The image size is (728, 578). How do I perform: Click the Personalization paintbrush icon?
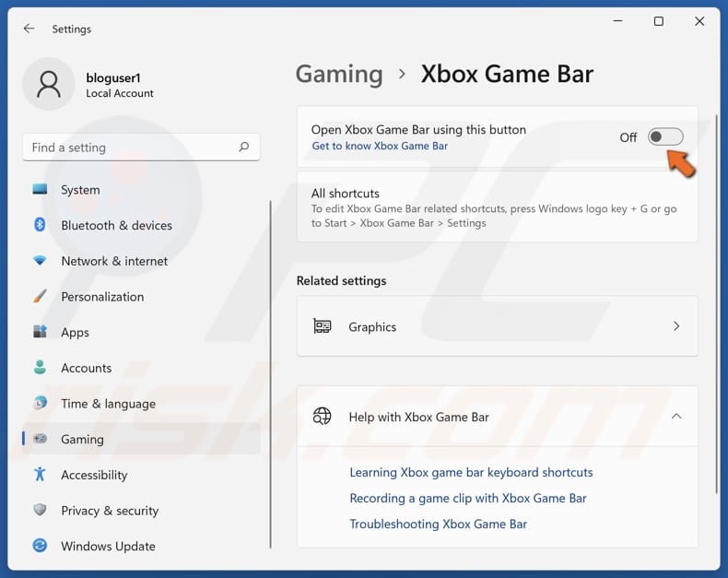tap(40, 296)
